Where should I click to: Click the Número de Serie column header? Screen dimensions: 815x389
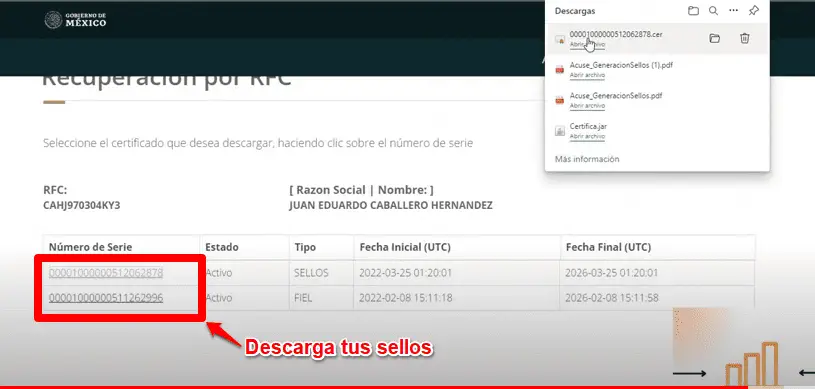[90, 247]
